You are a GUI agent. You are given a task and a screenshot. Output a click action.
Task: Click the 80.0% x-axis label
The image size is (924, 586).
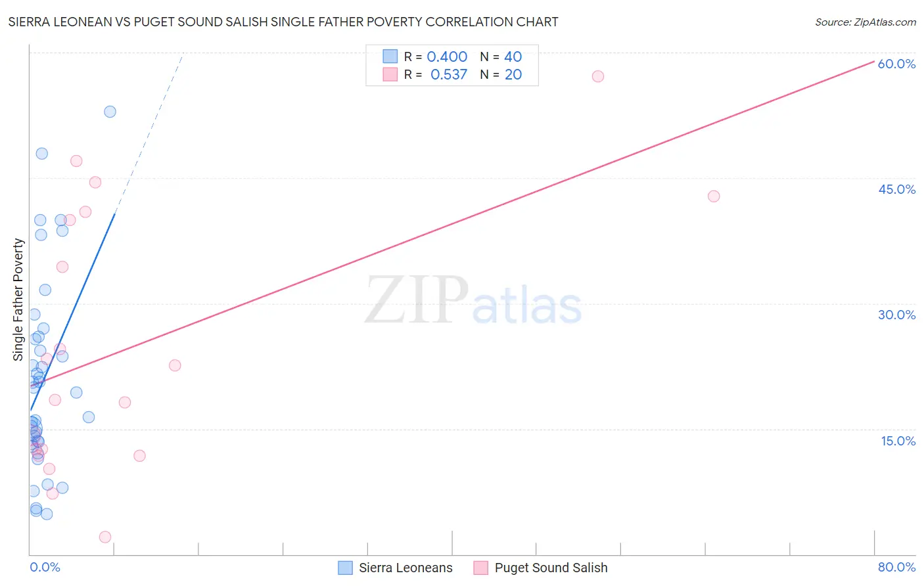(x=896, y=567)
